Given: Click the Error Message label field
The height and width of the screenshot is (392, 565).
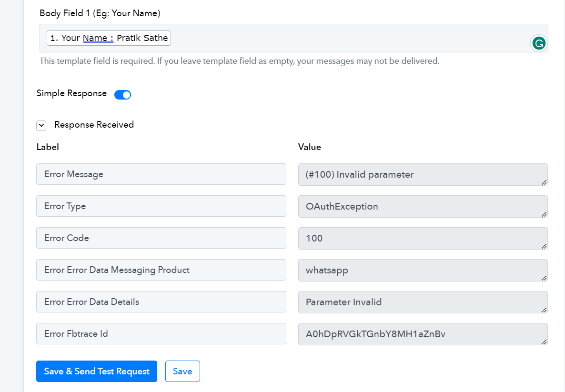Looking at the screenshot, I should 161,174.
